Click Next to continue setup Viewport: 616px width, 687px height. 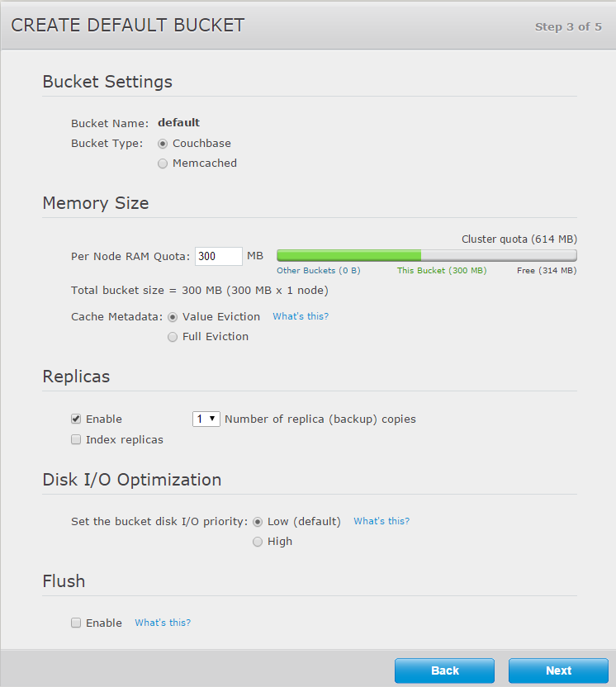pyautogui.click(x=558, y=670)
